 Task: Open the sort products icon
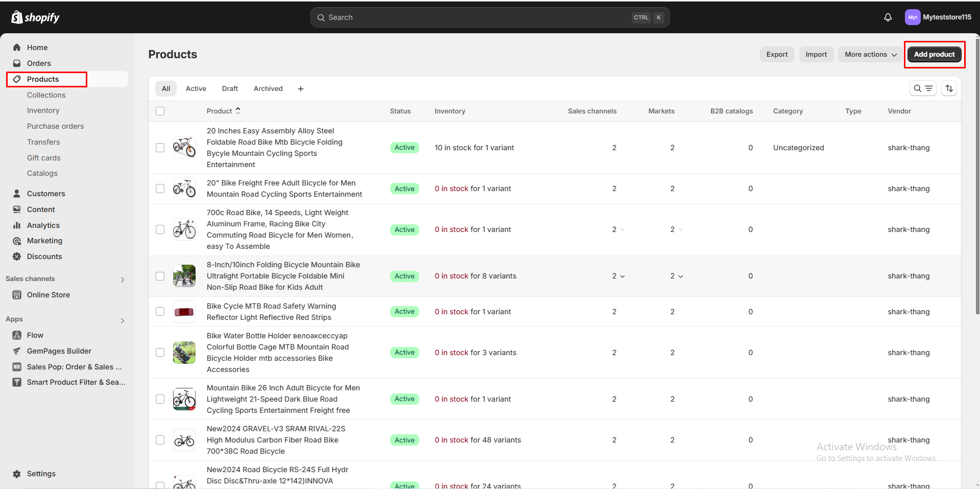click(949, 88)
